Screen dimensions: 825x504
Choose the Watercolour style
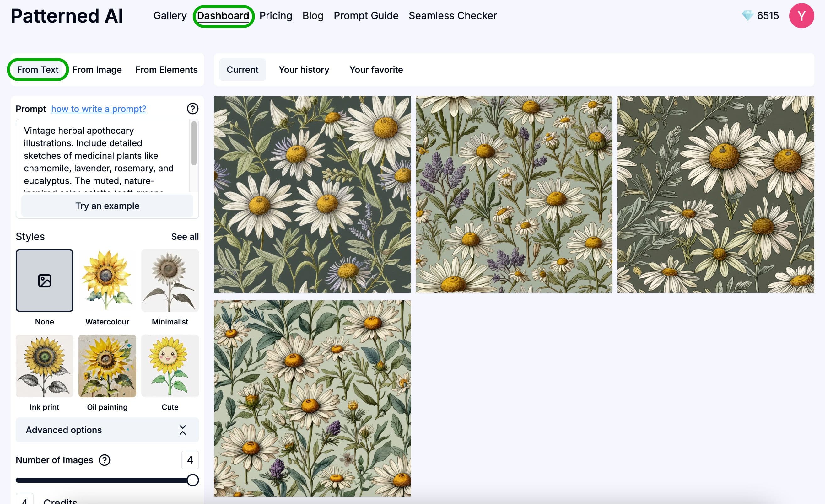[107, 281]
